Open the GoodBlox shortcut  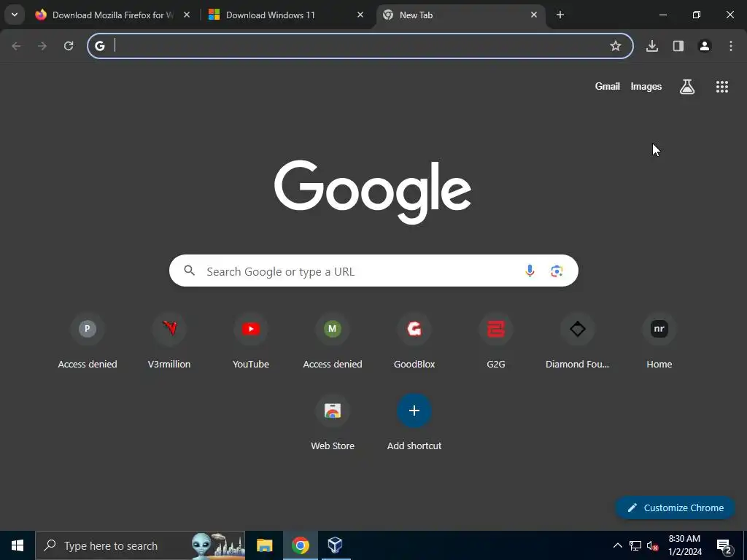click(x=414, y=342)
